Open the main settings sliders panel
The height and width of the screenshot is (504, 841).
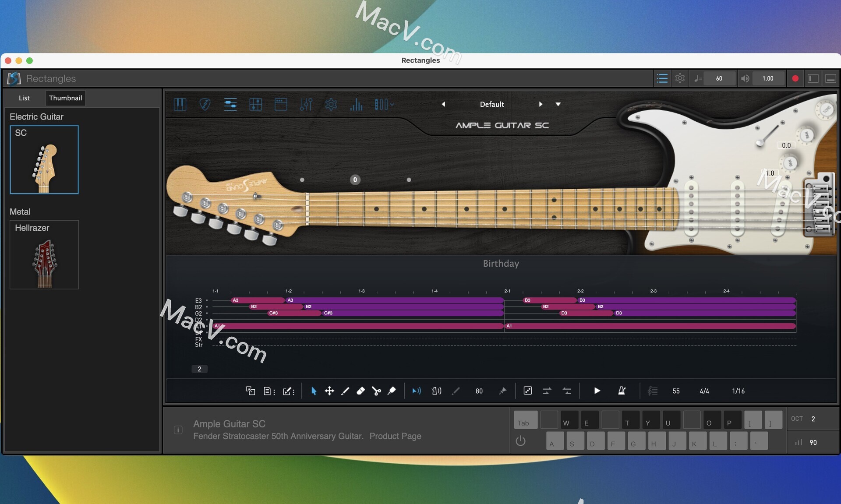coord(231,104)
